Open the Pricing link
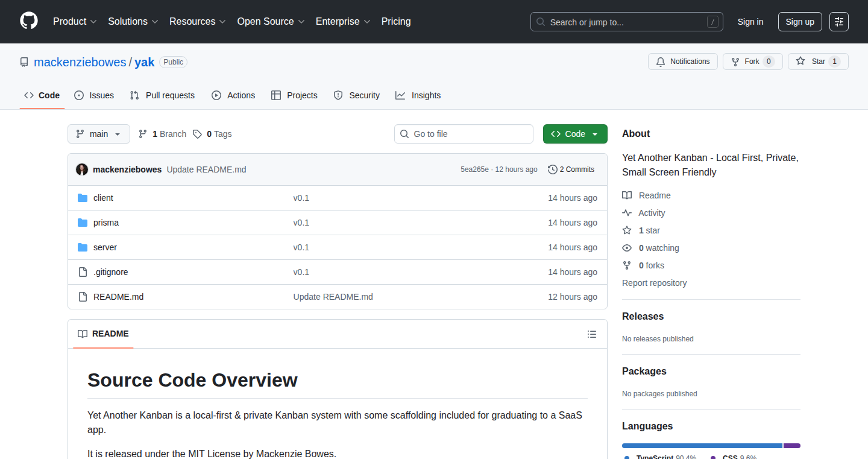868x459 pixels. click(396, 21)
